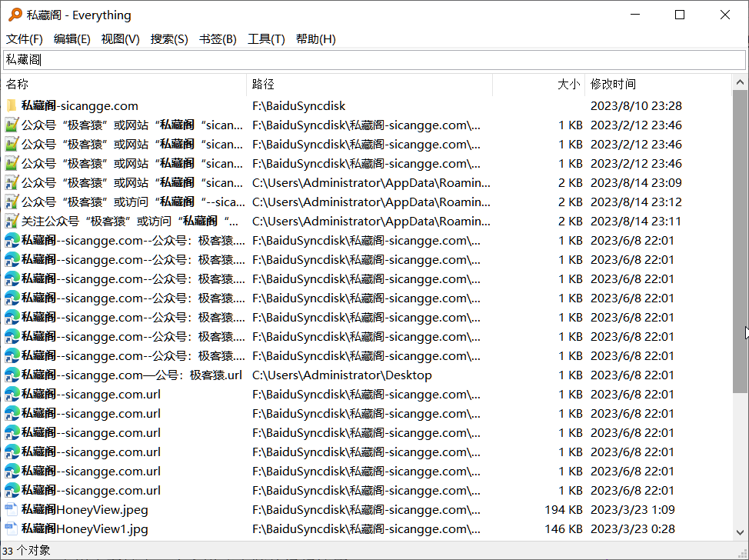Select the 私藏阁-sicangge.com folder icon
Image resolution: width=749 pixels, height=560 pixels.
click(12, 105)
